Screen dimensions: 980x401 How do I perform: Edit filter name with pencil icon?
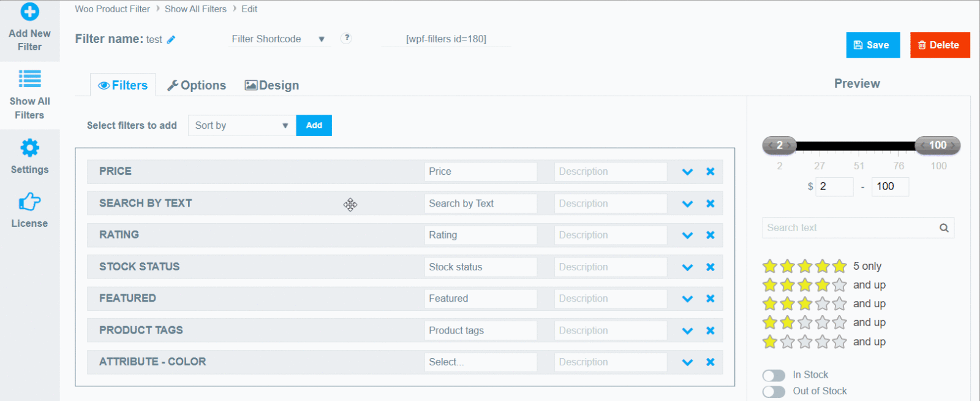(x=171, y=40)
